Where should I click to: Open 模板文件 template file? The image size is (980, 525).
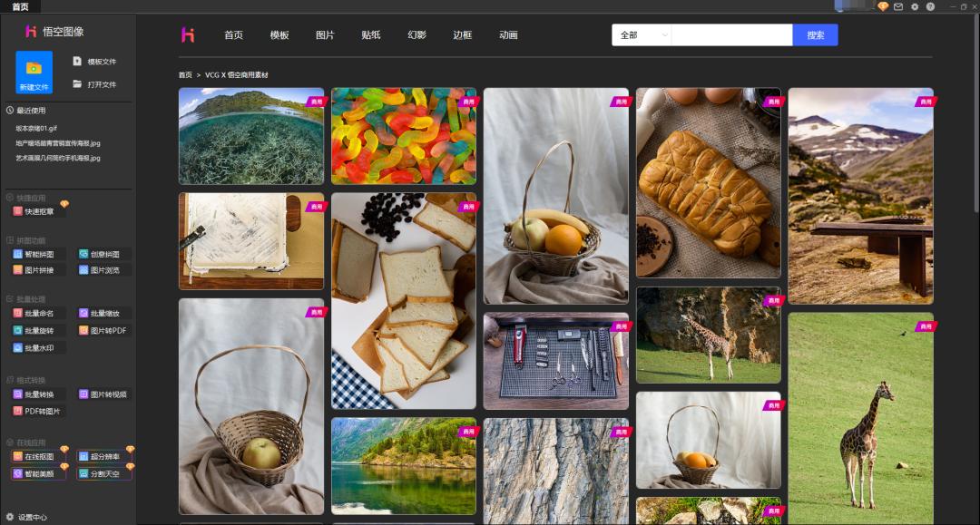(95, 61)
